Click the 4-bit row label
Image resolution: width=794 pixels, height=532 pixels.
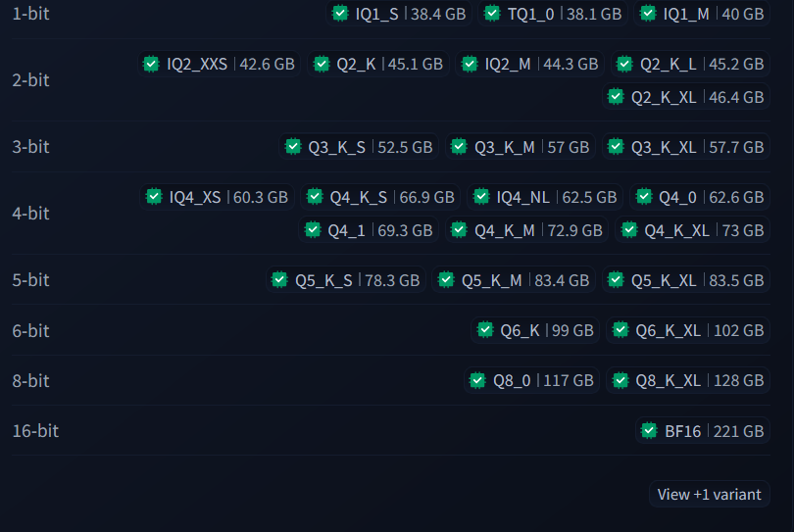(31, 214)
